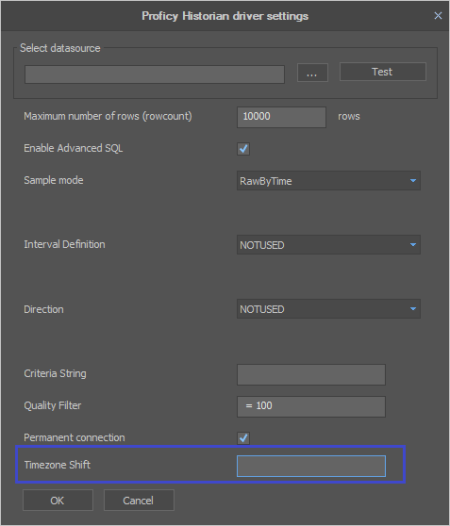Screen dimensions: 450x526
Task: Close the Proficy Historian driver settings dialog
Action: [x=438, y=16]
